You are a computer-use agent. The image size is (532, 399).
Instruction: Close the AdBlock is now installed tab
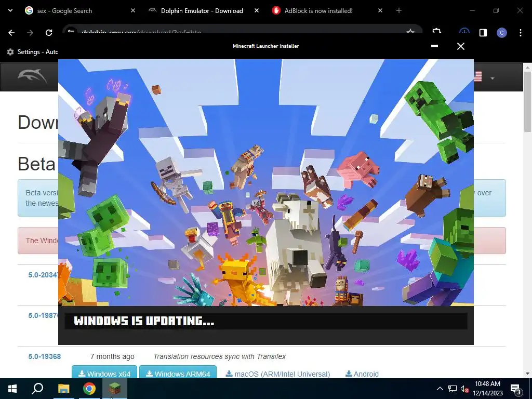pyautogui.click(x=380, y=10)
